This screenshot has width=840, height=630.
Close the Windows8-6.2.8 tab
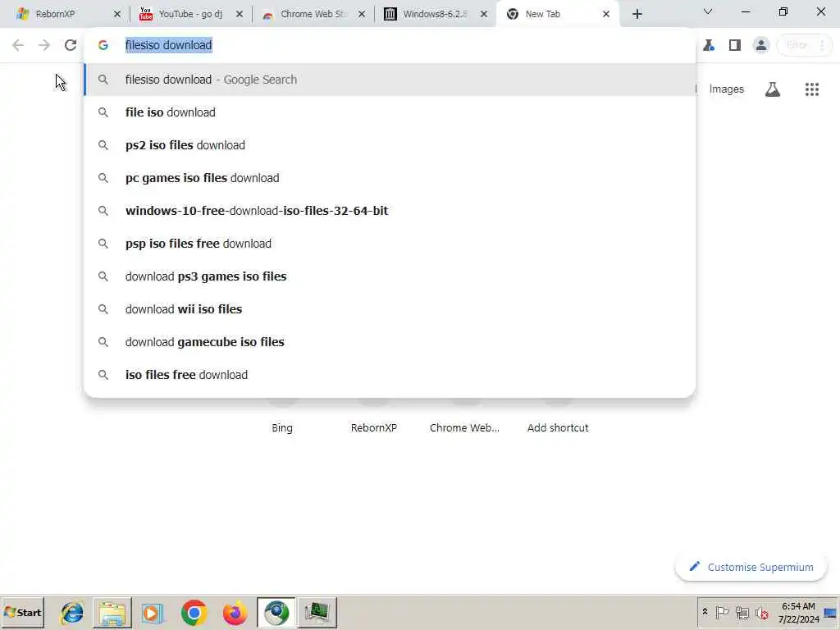484,15
